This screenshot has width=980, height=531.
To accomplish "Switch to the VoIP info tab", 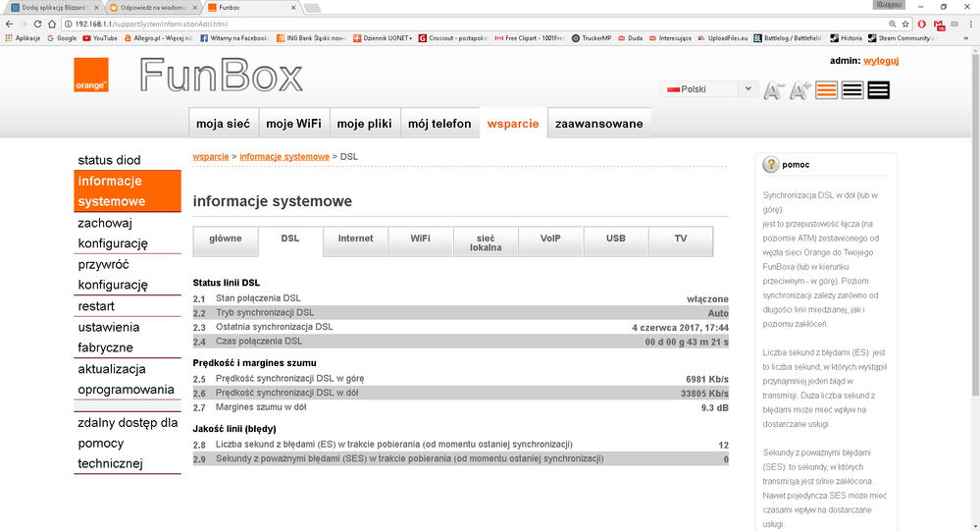I will [550, 241].
